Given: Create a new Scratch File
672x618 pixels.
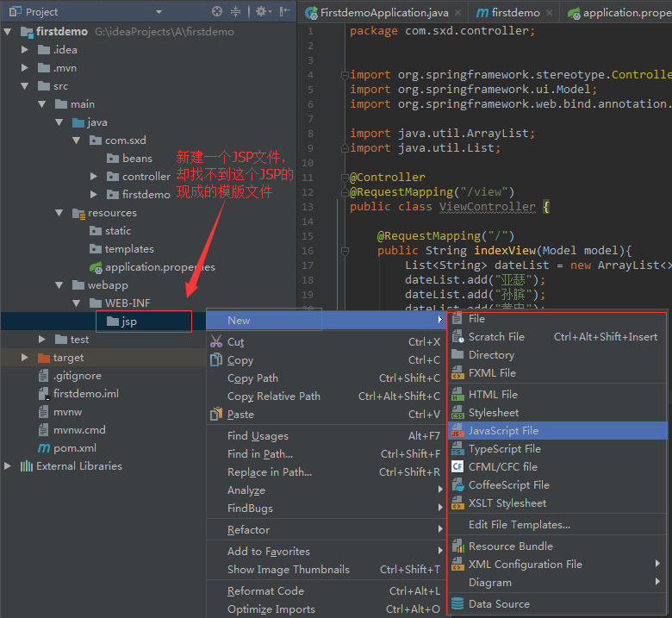Looking at the screenshot, I should tap(557, 337).
